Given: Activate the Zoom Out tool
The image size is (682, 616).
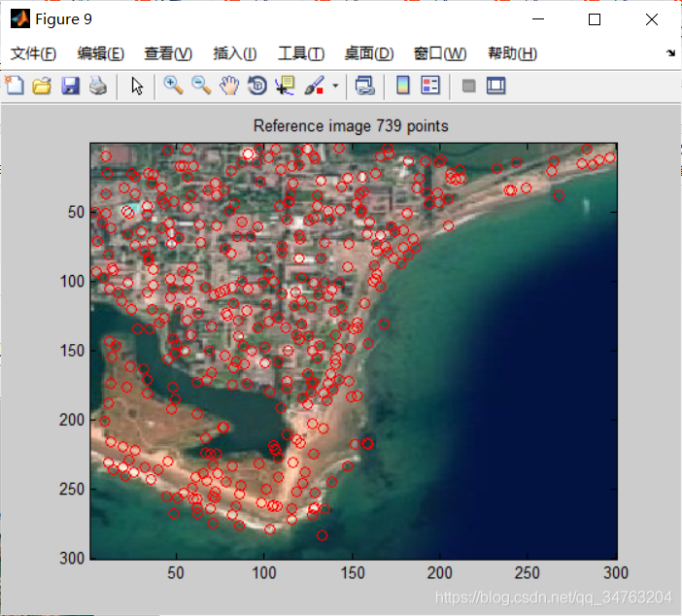Looking at the screenshot, I should coord(201,86).
